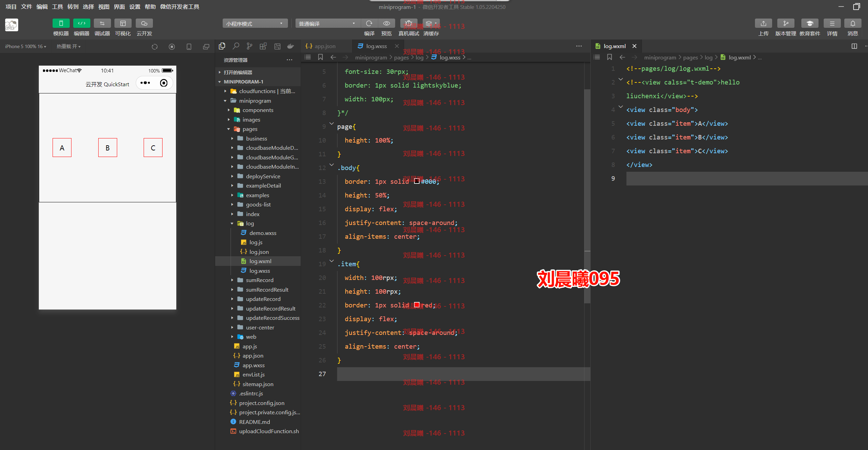Open the compile mode dropdown 普通编译
Viewport: 868px width, 450px height.
pos(327,23)
